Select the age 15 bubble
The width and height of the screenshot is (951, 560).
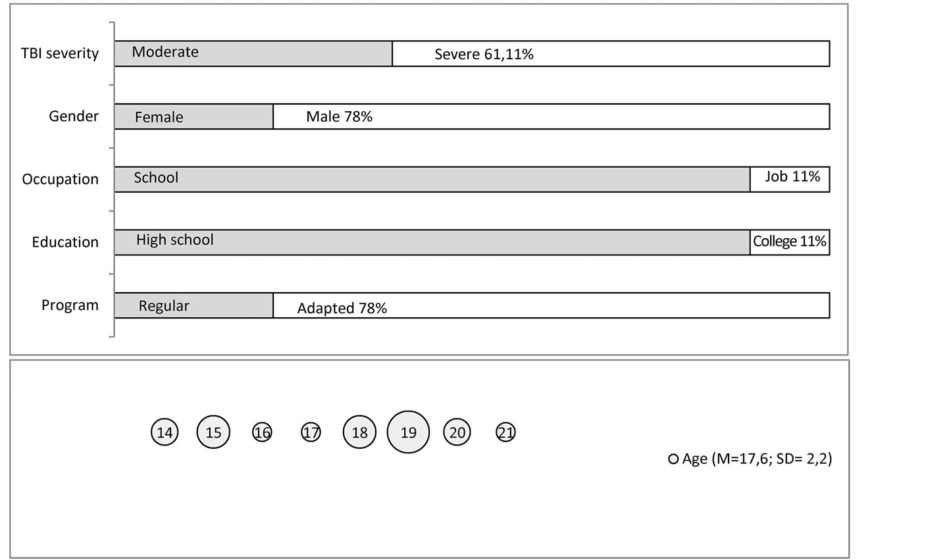[213, 432]
